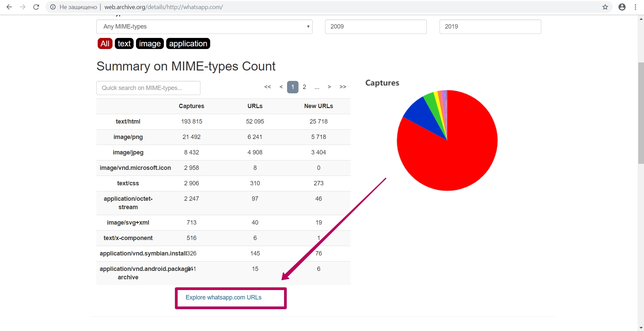Click the application/vnd.symbian.install row label
This screenshot has height=331, width=644.
click(x=143, y=253)
